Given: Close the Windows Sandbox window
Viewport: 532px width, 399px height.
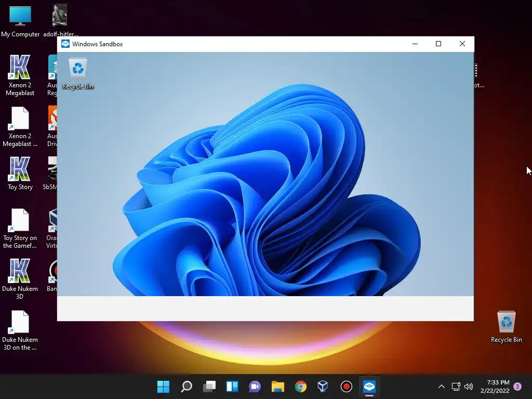Looking at the screenshot, I should 462,44.
